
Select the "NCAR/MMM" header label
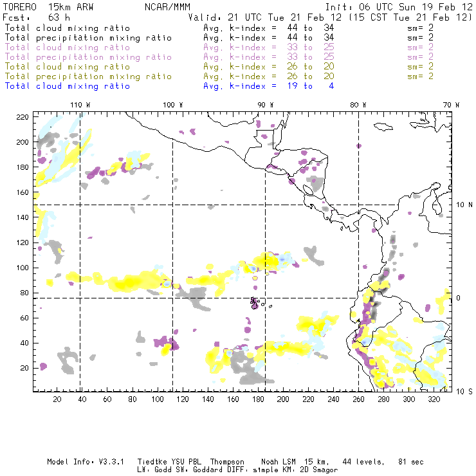(x=167, y=7)
